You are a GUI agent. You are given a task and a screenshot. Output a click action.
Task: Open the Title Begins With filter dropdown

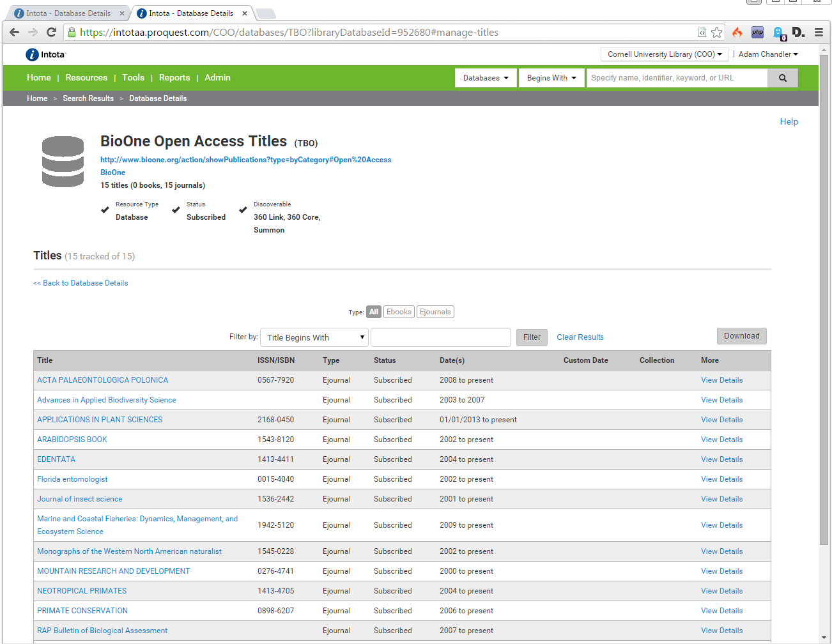coord(314,337)
